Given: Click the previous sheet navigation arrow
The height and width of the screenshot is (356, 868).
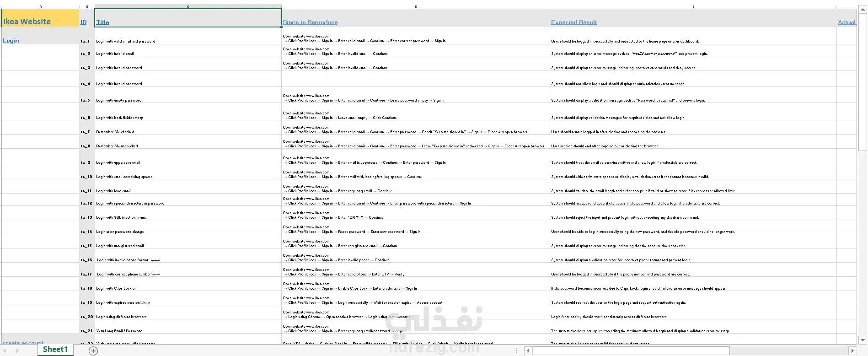Looking at the screenshot, I should (x=4, y=351).
